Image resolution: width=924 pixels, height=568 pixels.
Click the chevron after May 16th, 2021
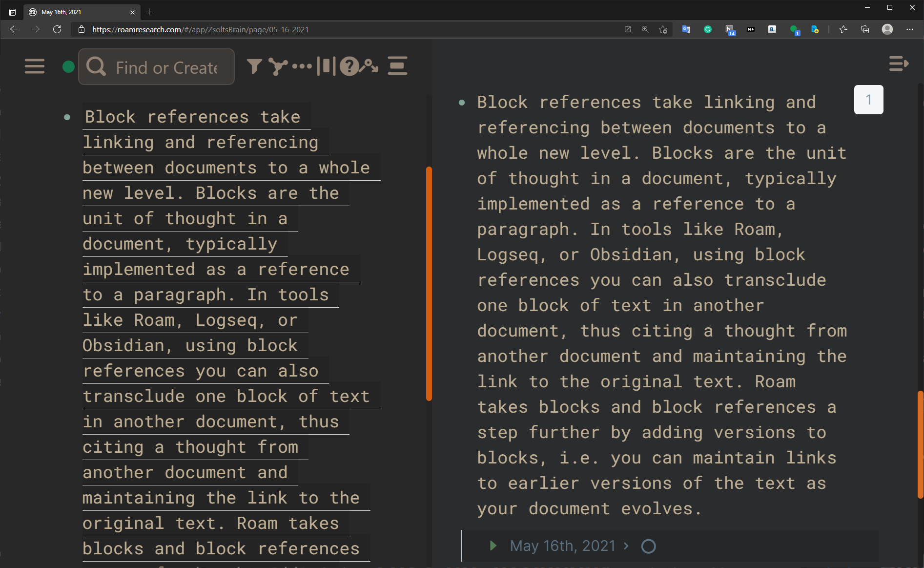(x=626, y=546)
